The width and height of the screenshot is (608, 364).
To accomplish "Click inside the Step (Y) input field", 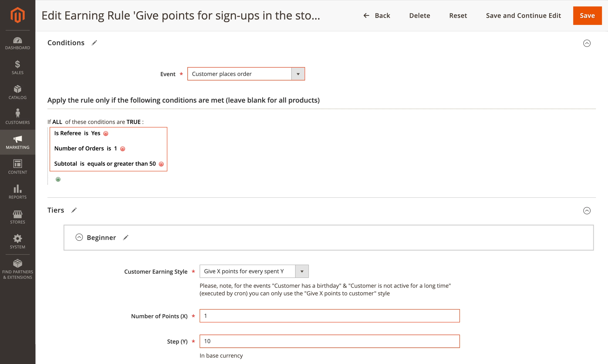I will (x=329, y=341).
